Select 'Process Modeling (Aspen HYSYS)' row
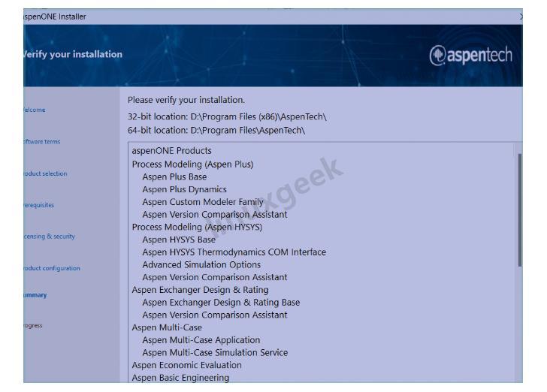Viewport: 547px width, 392px height. point(197,227)
